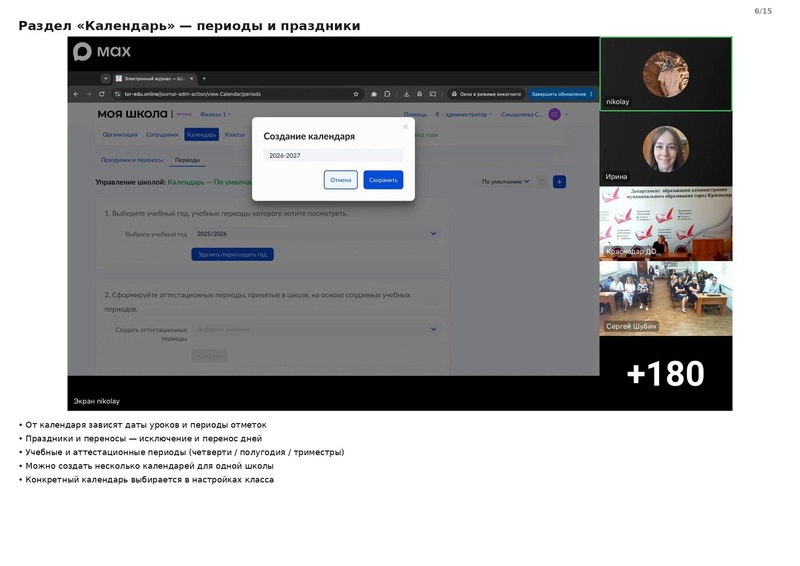Open the tab search chevron
This screenshot has width=800, height=566.
[105, 79]
